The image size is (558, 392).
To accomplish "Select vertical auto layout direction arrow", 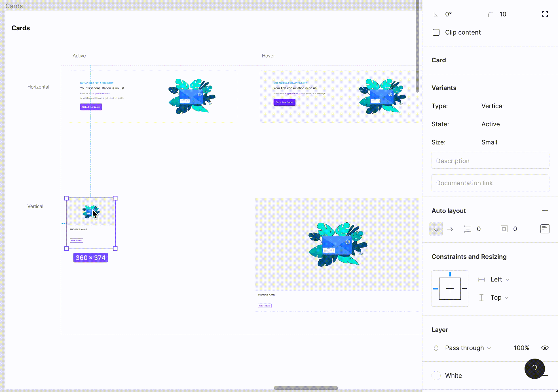I will tap(436, 229).
